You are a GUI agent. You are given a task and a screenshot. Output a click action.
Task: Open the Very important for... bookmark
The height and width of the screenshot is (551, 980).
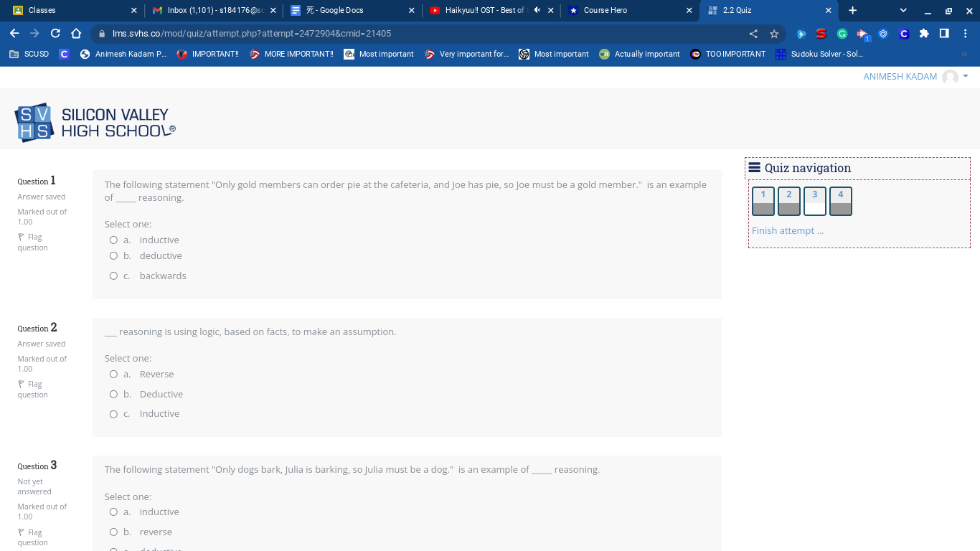466,54
